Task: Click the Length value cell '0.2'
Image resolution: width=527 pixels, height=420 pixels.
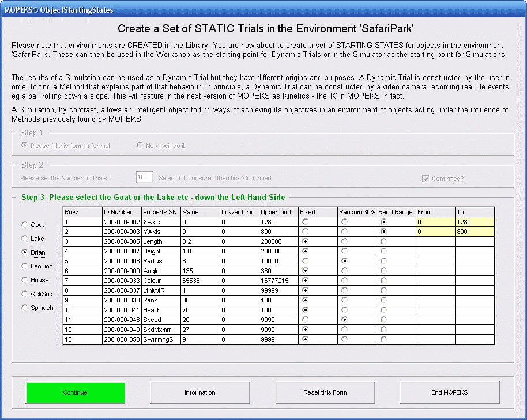Action: click(200, 241)
